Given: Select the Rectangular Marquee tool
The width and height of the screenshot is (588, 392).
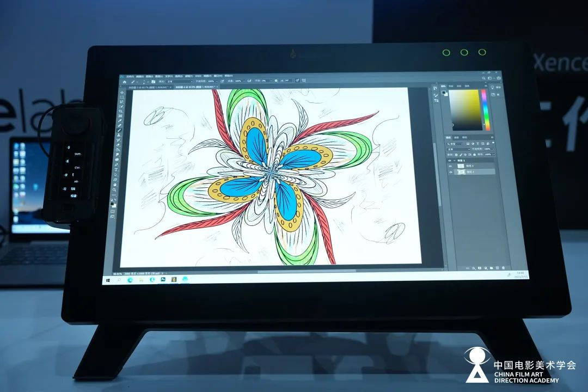Looking at the screenshot, I should [x=121, y=97].
